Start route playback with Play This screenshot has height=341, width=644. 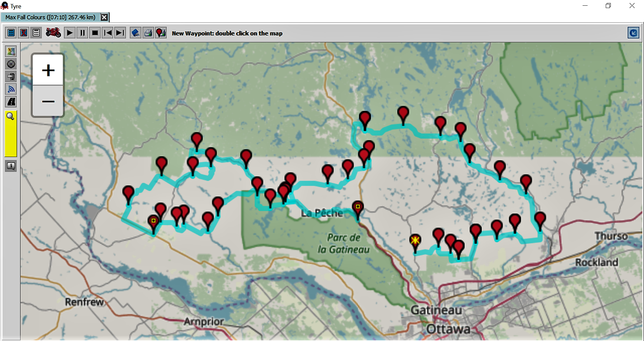pyautogui.click(x=70, y=33)
